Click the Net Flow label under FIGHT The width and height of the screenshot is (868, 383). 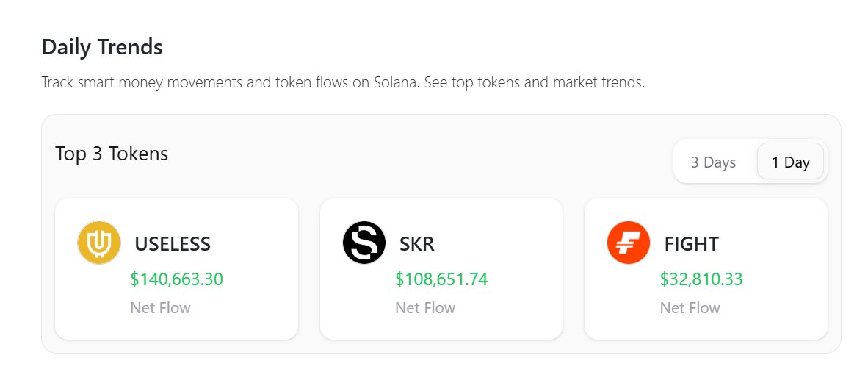pos(690,308)
